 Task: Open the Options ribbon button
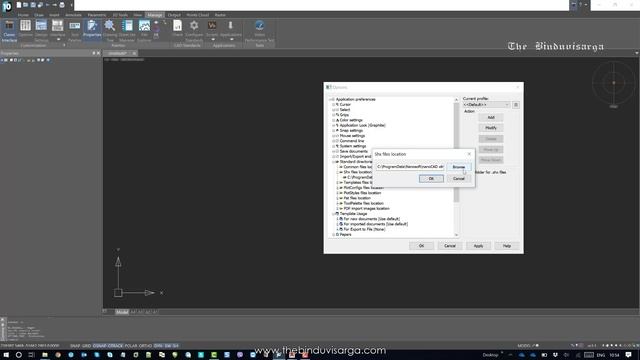coord(25,29)
